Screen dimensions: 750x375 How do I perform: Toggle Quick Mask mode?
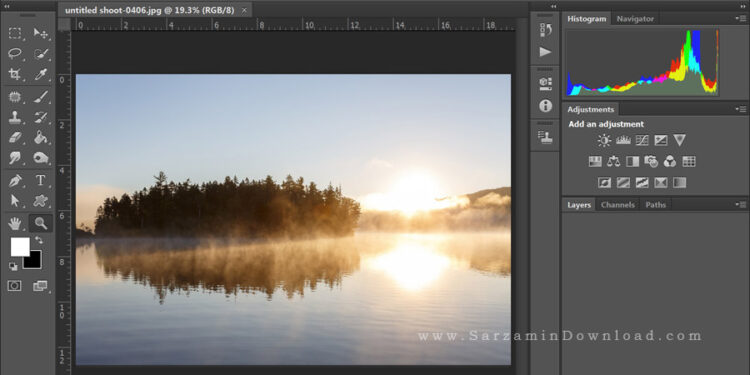point(14,286)
